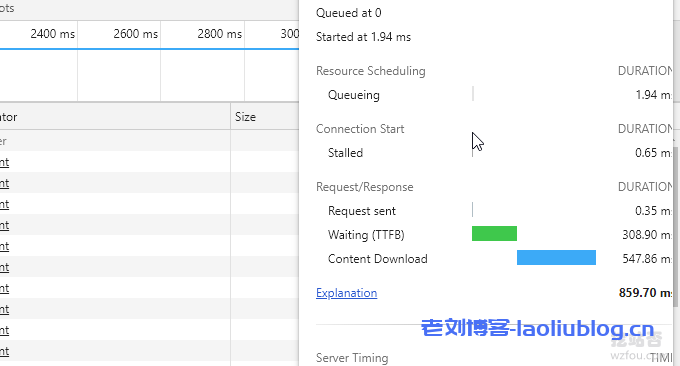The height and width of the screenshot is (366, 680).
Task: Click the Server Timing heading
Action: coord(352,358)
